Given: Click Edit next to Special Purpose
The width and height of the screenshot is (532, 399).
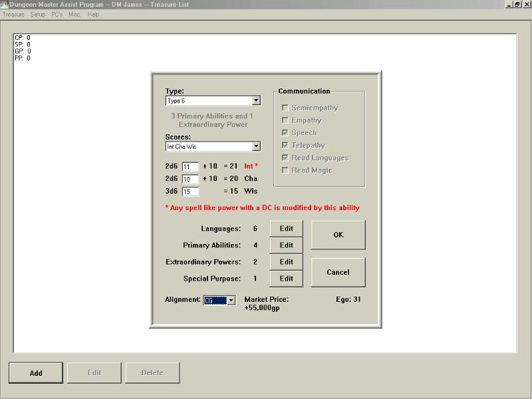Looking at the screenshot, I should pos(286,279).
